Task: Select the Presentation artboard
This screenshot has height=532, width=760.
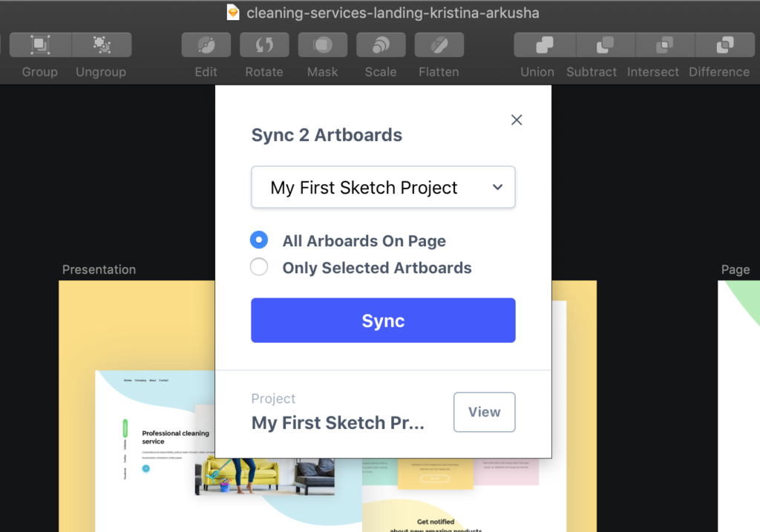Action: (x=99, y=269)
